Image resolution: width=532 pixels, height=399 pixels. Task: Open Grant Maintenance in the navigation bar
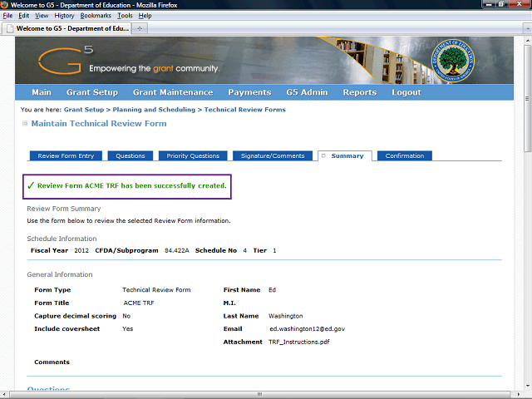click(173, 92)
